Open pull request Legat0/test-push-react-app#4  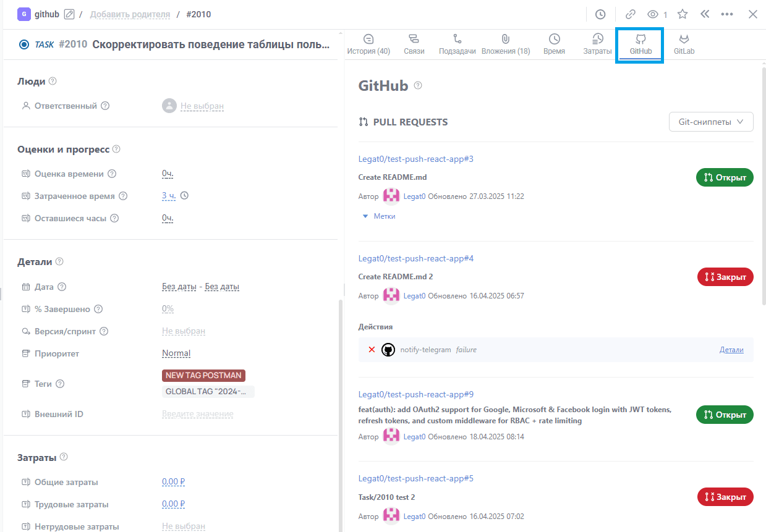[x=416, y=258]
